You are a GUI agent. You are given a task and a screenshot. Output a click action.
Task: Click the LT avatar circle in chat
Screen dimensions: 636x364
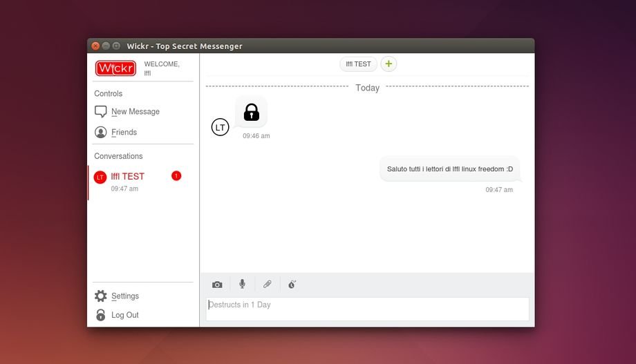(x=221, y=127)
